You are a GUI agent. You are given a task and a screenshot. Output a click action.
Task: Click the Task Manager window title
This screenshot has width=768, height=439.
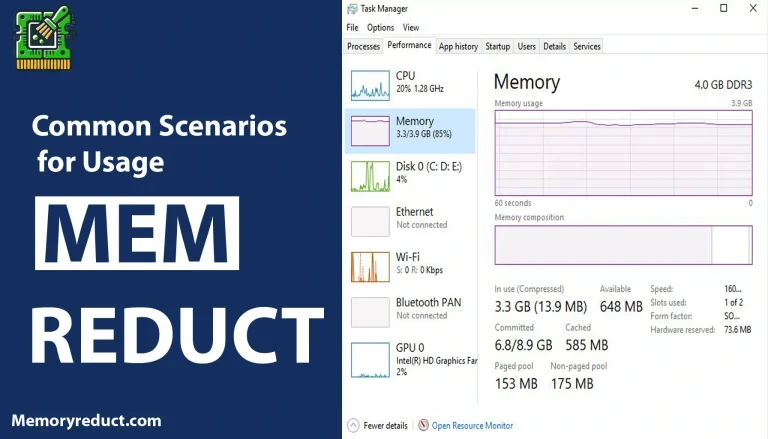pyautogui.click(x=384, y=9)
